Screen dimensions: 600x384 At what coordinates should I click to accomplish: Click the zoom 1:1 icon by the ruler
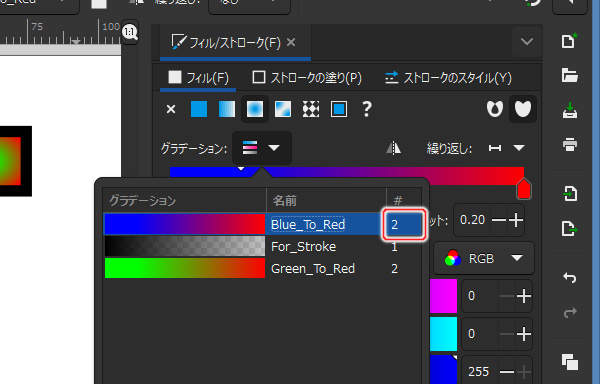point(130,32)
